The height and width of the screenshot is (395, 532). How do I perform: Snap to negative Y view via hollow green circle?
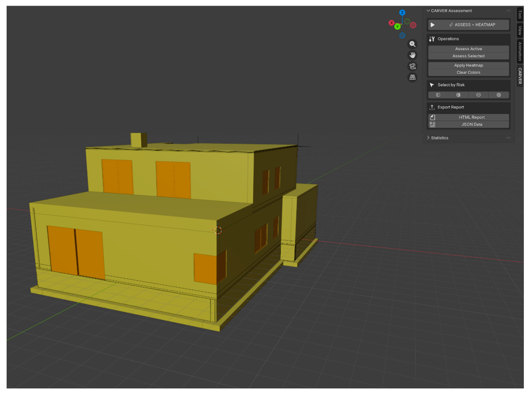pos(407,22)
